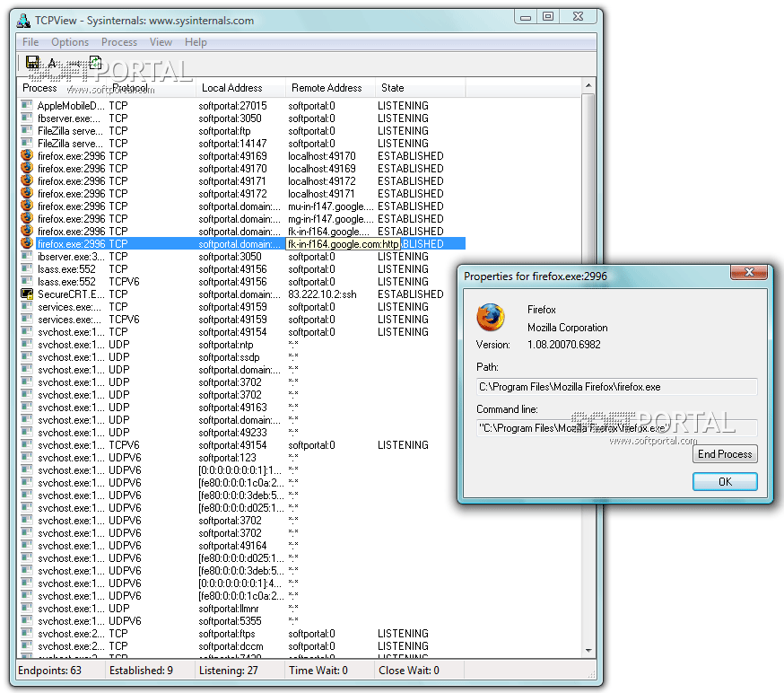Toggle the Resolve Addresses 'A' toolbar icon

point(53,63)
